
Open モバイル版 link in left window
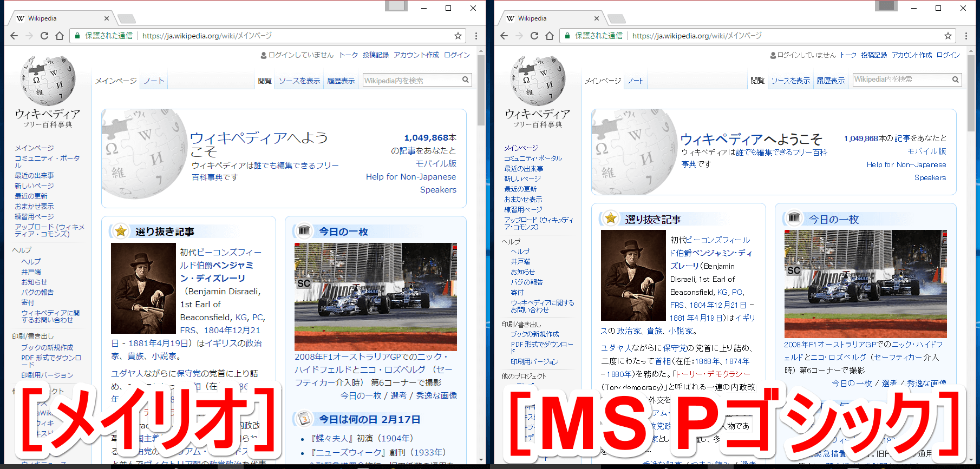(x=436, y=163)
